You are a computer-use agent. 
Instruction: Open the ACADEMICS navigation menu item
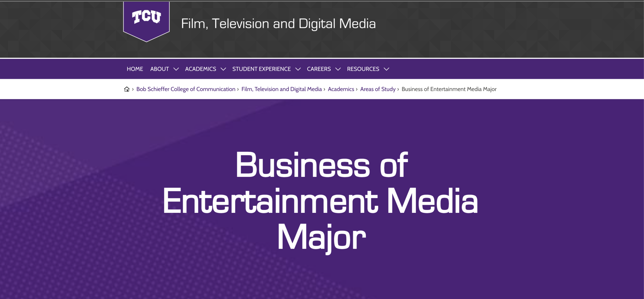tap(200, 69)
